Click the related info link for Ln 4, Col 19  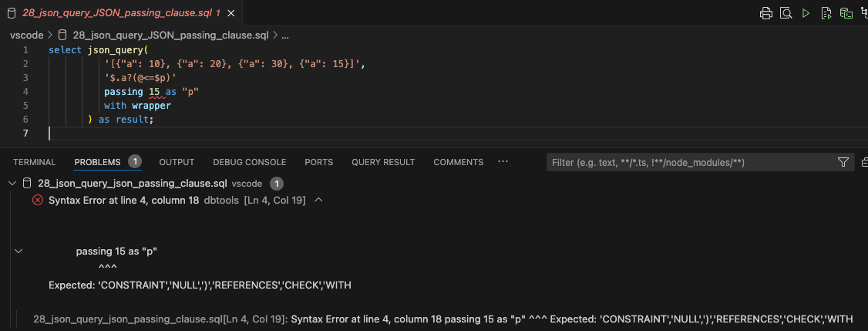(x=160, y=319)
